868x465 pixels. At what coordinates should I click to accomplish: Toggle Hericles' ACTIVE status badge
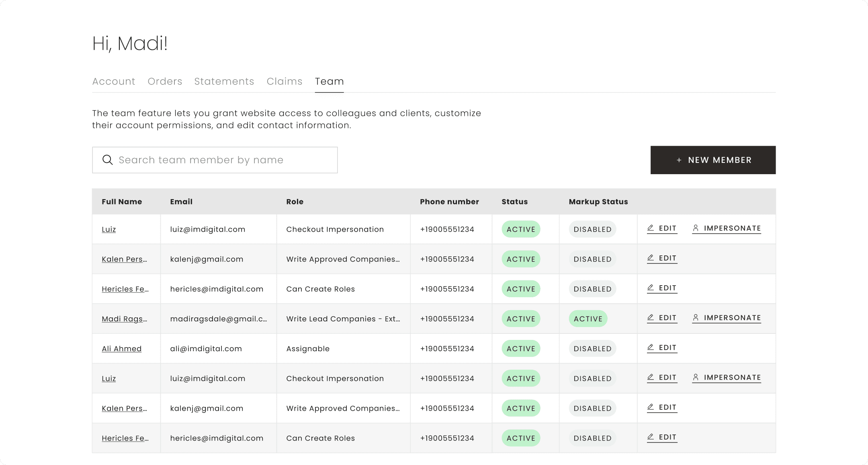(x=521, y=289)
